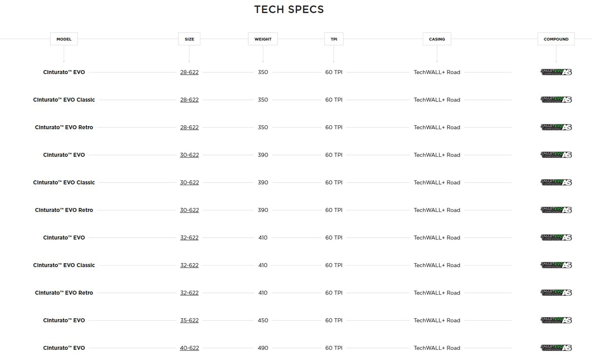Click SmartEVO compound icon in 40-622 row

click(x=556, y=348)
